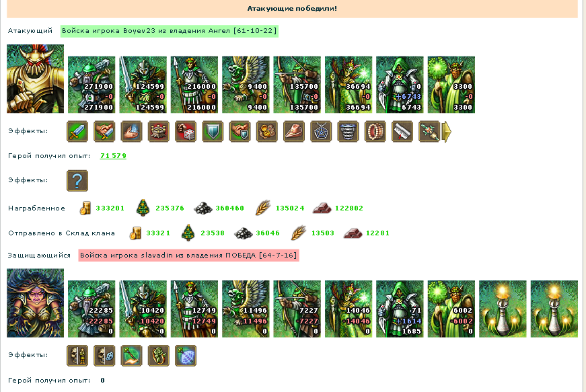Screen dimensions: 586x392
Task: Expand more effects with the yellow arrow
Action: [447, 131]
